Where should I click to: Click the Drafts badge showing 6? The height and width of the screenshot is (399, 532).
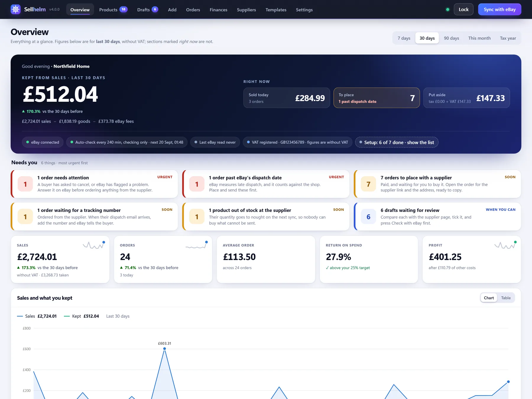pyautogui.click(x=155, y=9)
